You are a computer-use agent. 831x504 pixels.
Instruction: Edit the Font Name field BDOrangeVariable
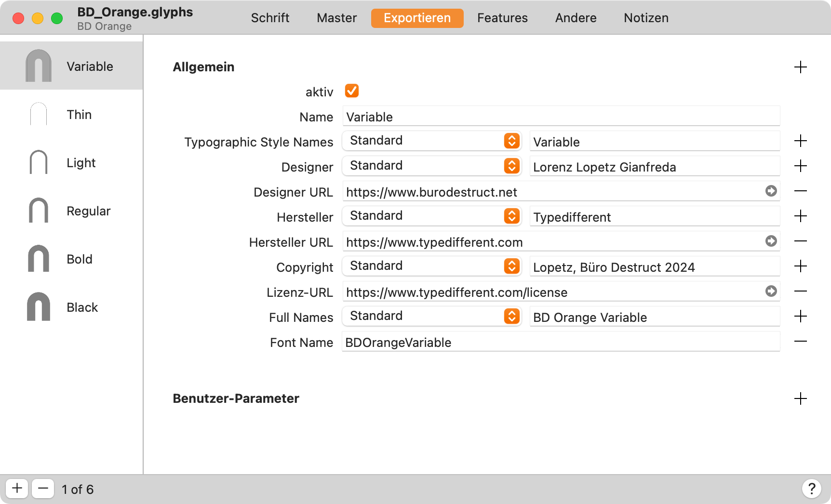[561, 342]
